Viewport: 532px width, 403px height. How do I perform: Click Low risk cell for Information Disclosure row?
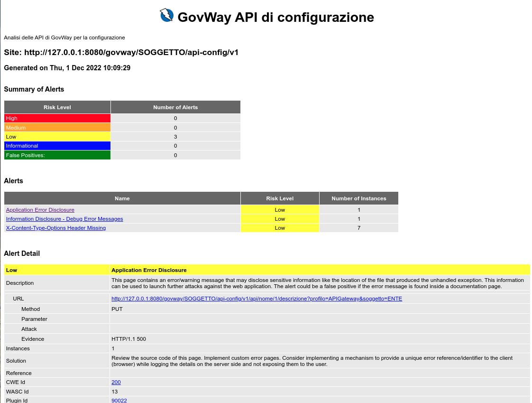pos(280,219)
